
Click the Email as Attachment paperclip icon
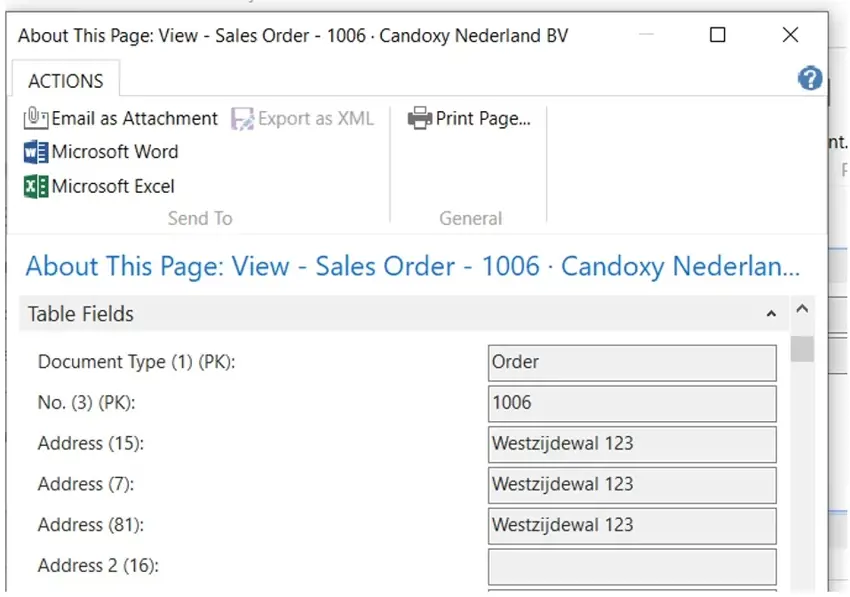pyautogui.click(x=35, y=119)
